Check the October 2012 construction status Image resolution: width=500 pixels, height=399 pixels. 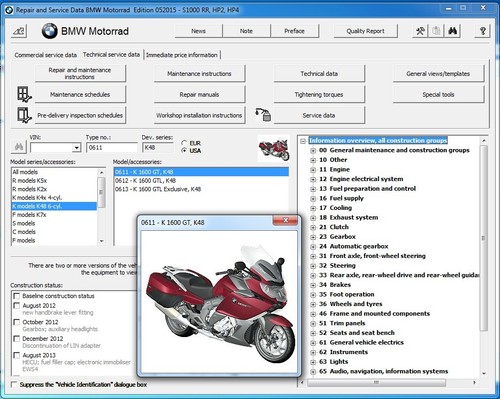click(16, 322)
